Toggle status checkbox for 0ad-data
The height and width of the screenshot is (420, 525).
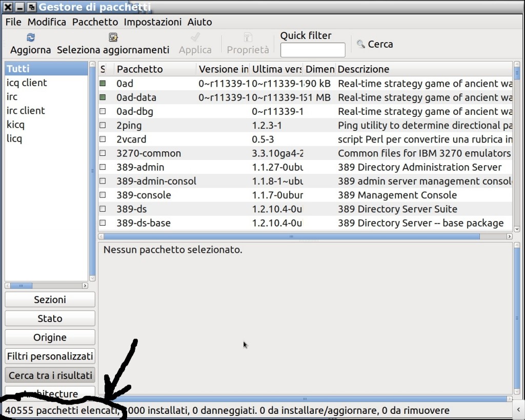pyautogui.click(x=103, y=97)
